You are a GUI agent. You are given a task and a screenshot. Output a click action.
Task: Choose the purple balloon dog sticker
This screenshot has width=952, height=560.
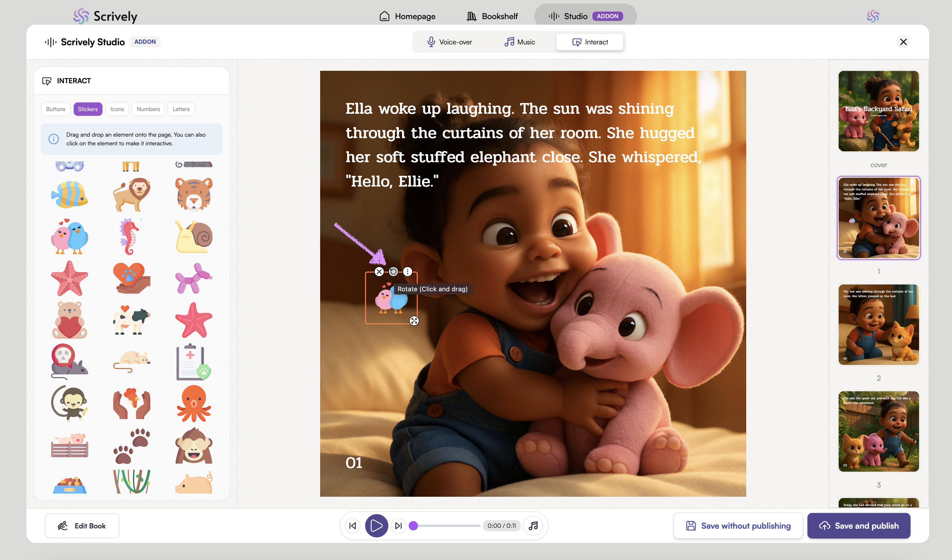click(x=194, y=279)
